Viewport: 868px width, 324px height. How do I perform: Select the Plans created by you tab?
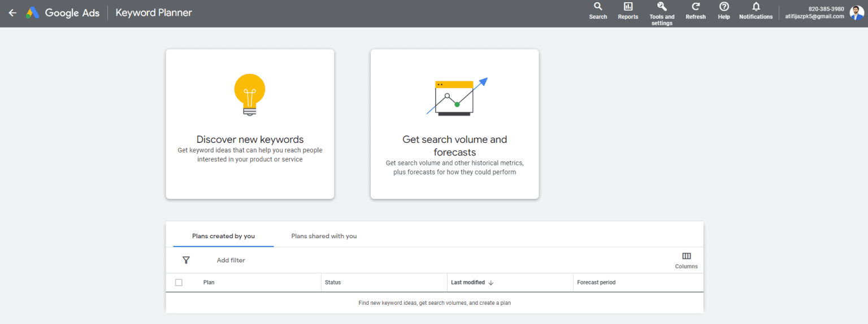click(x=223, y=236)
